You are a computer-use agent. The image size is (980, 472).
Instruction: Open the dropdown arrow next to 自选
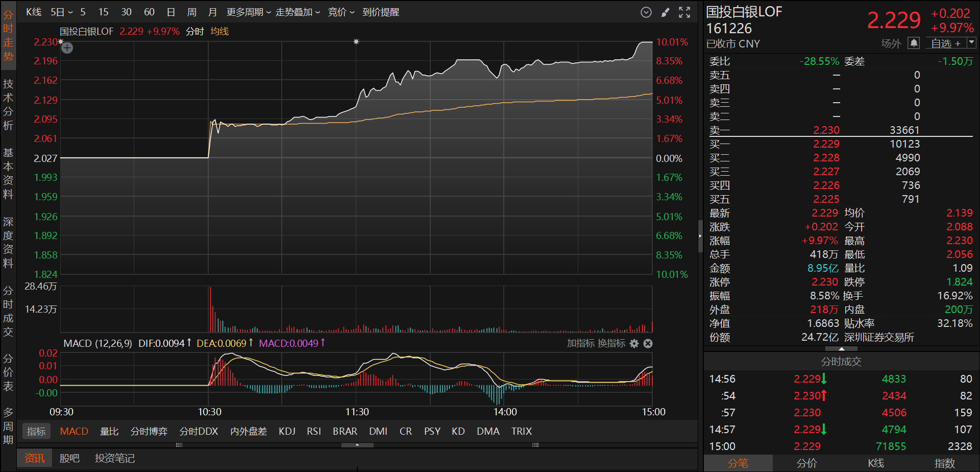pos(971,43)
